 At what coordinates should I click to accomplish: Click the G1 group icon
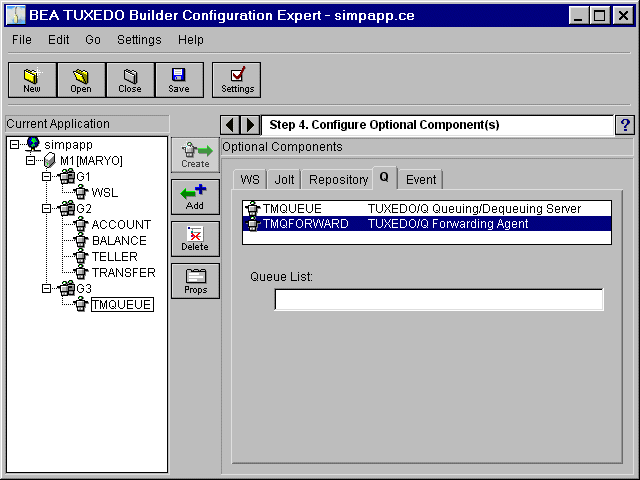(66, 177)
